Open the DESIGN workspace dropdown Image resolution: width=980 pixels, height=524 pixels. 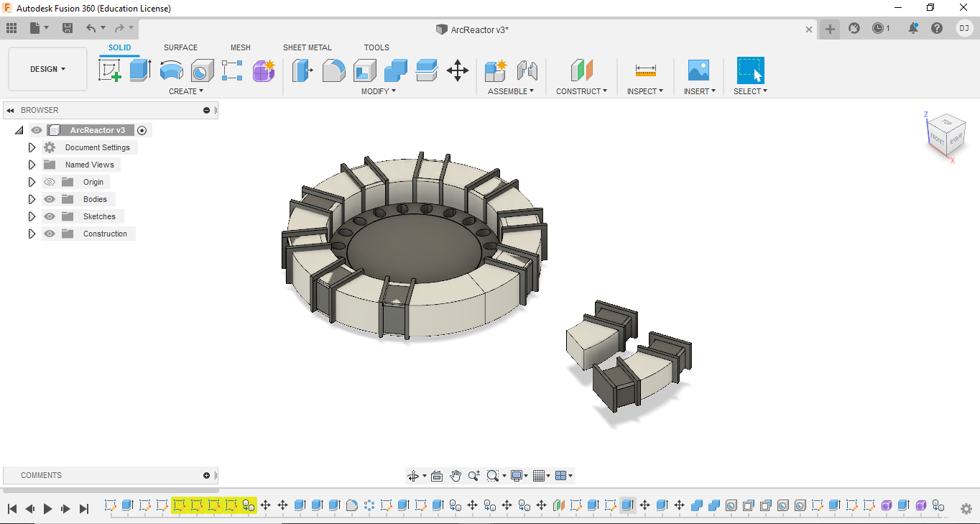pyautogui.click(x=47, y=69)
